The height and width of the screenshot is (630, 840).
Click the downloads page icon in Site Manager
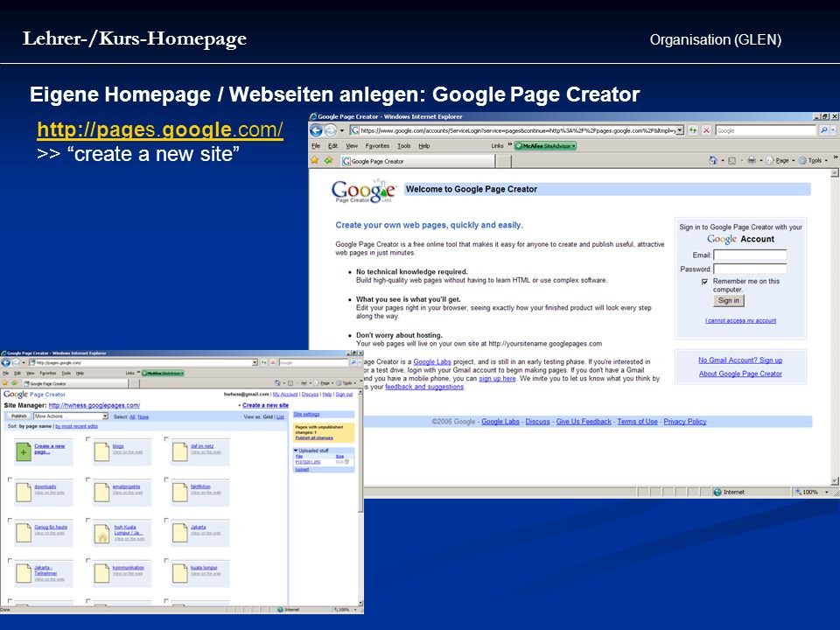[24, 493]
